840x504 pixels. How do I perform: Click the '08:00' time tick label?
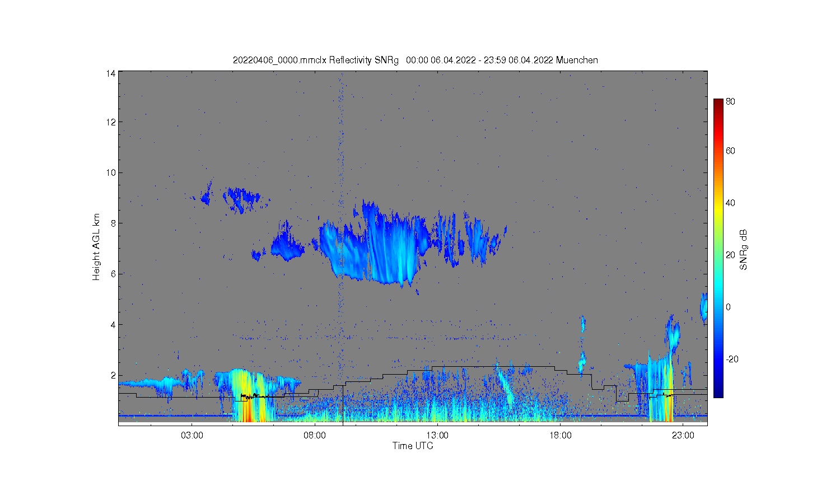pos(315,435)
